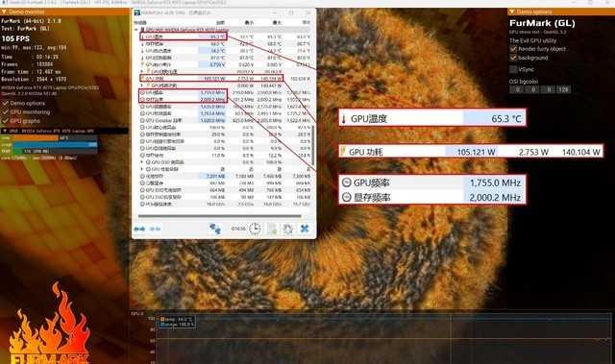Image resolution: width=615 pixels, height=364 pixels.
Task: Enable the VSync checkbox
Action: 513,69
